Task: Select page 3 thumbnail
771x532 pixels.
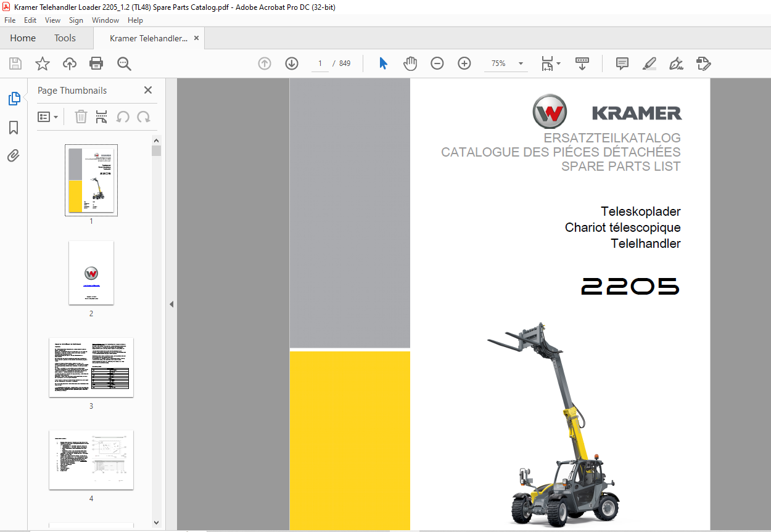Action: click(x=91, y=367)
